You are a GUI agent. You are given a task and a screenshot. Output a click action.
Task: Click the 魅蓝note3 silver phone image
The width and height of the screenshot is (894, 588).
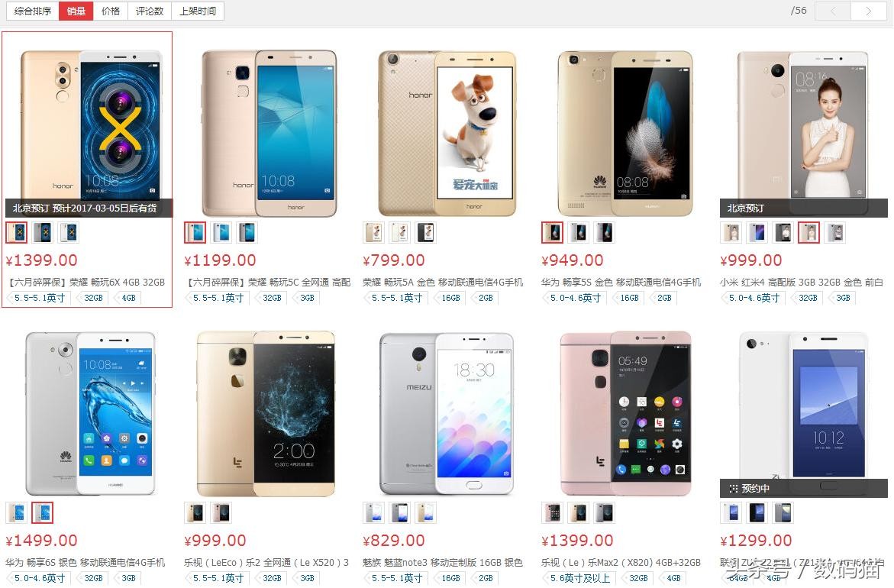tap(447, 413)
